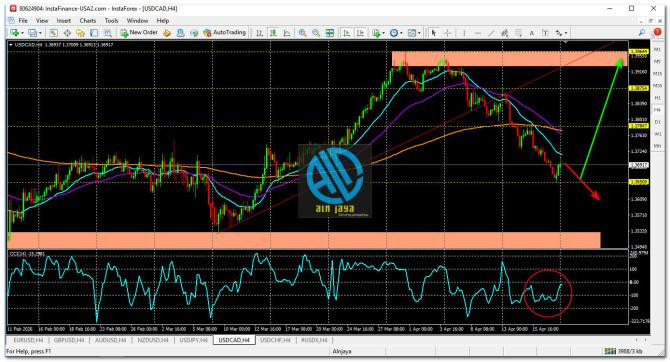Open the search magnifier icon
Image resolution: width=670 pixels, height=362 pixels.
[641, 33]
